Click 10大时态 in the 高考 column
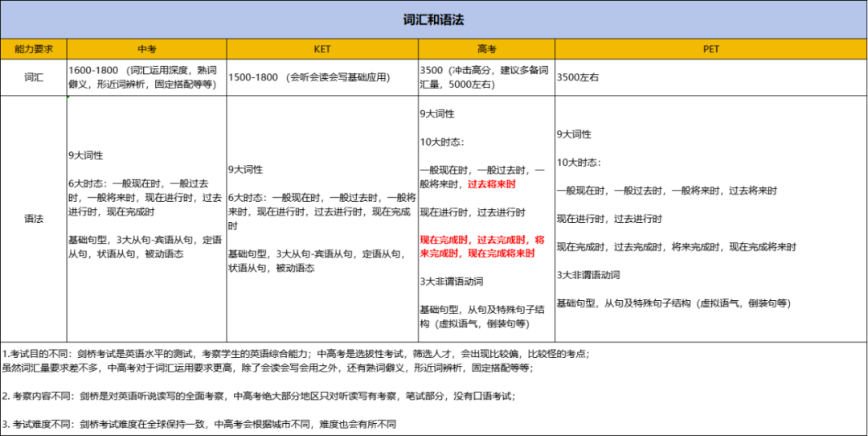Viewport: 868px width, 436px height. pyautogui.click(x=442, y=142)
